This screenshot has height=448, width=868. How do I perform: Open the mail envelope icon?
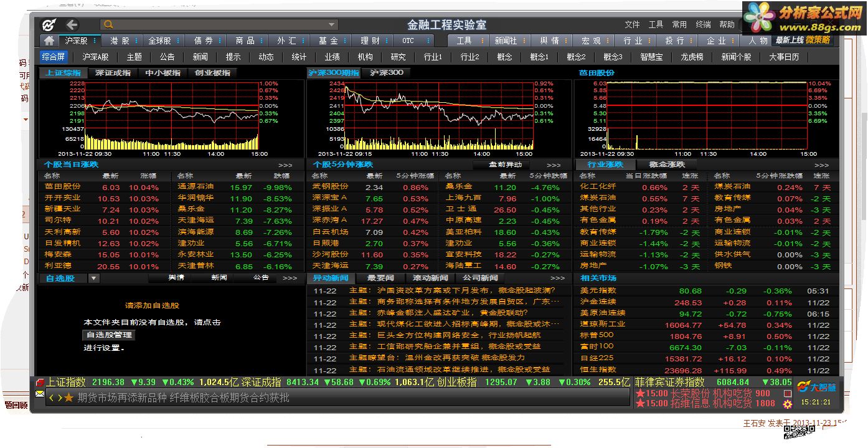pos(40,395)
